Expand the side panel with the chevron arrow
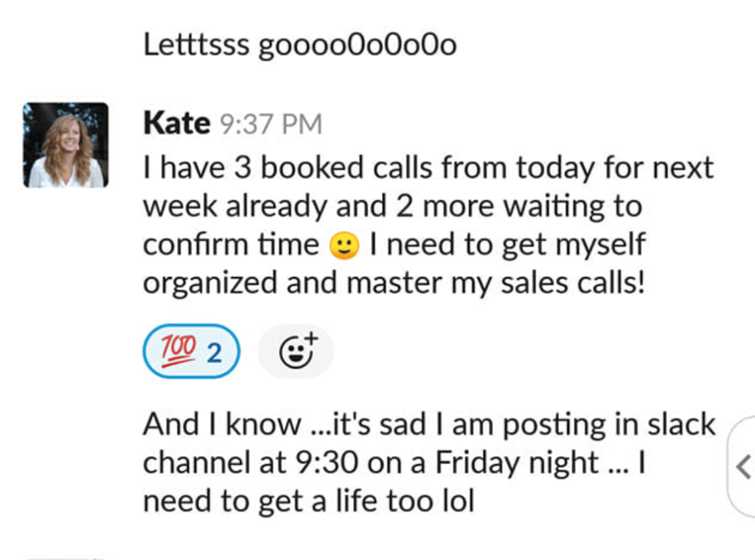 tap(743, 466)
